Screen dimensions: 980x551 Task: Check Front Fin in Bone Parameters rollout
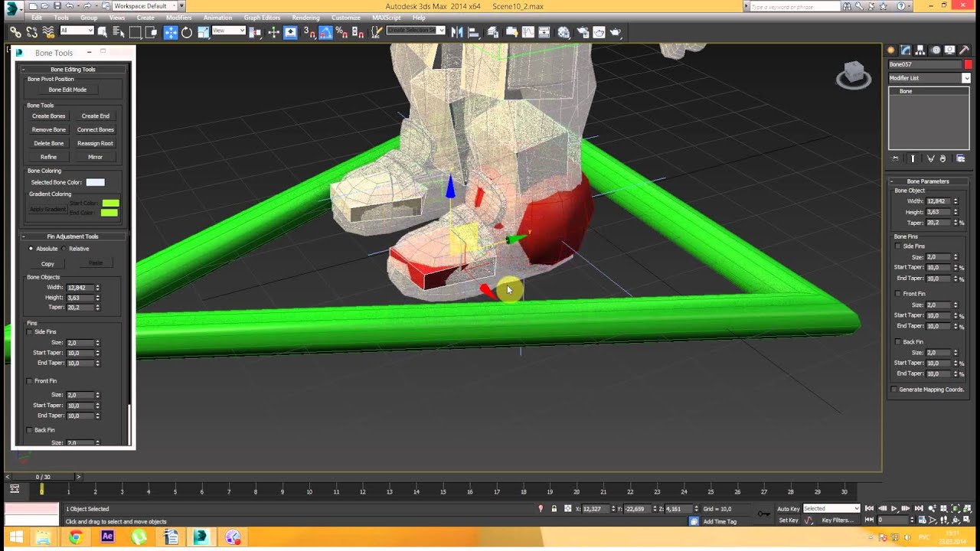tap(898, 294)
